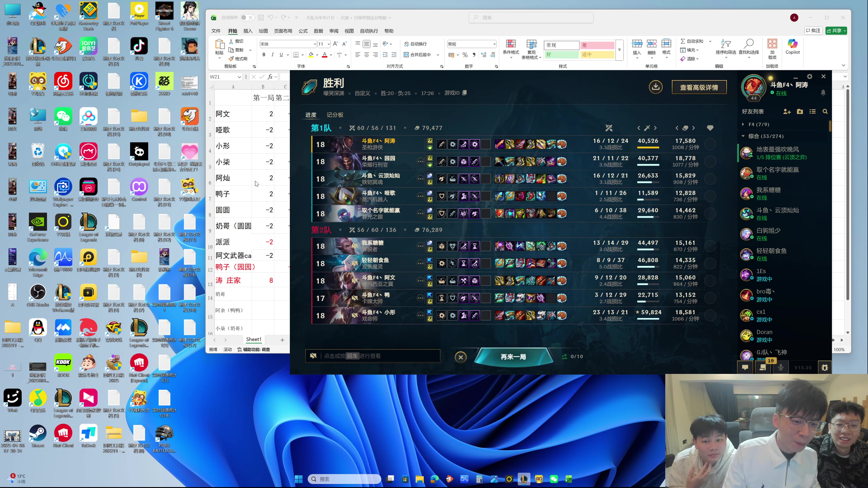Toggle the AutoSave switch
This screenshot has width=868, height=488.
[x=247, y=18]
